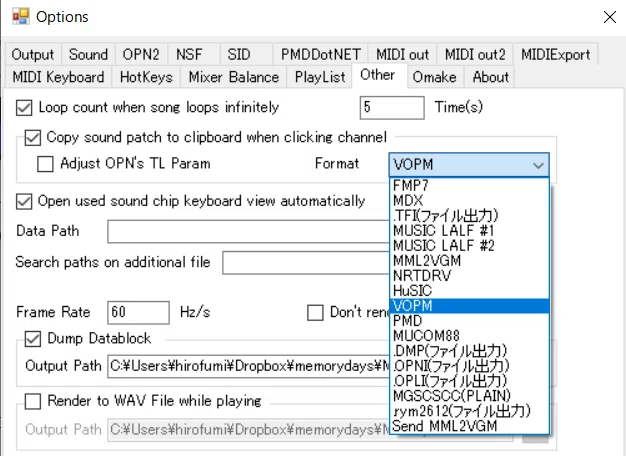Image resolution: width=626 pixels, height=456 pixels.
Task: Pick NRTDRV format option
Action: [469, 276]
